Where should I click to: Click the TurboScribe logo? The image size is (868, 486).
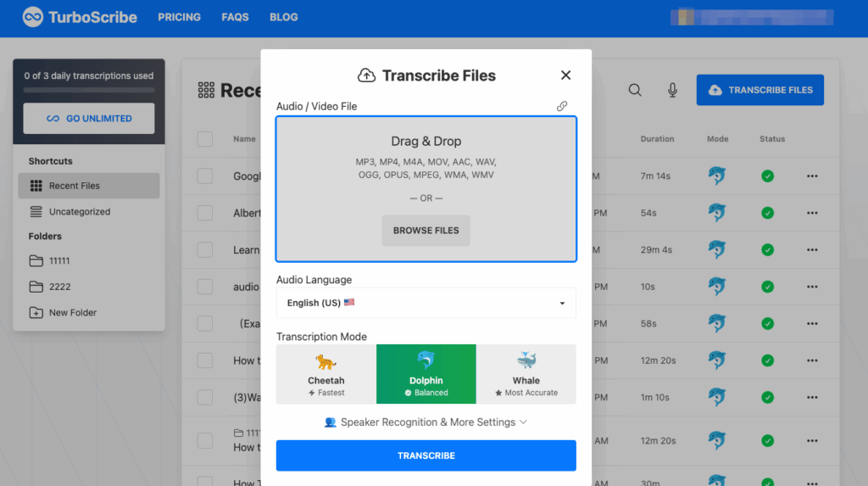coord(80,17)
